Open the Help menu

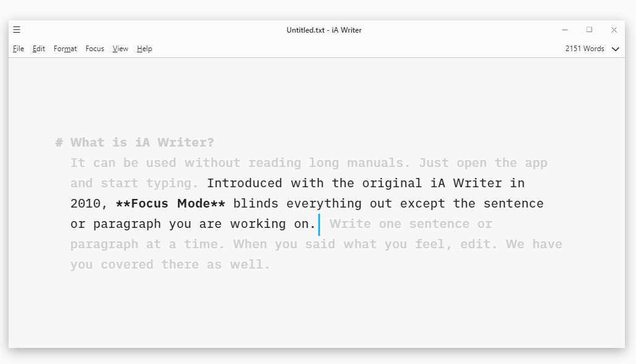point(144,49)
